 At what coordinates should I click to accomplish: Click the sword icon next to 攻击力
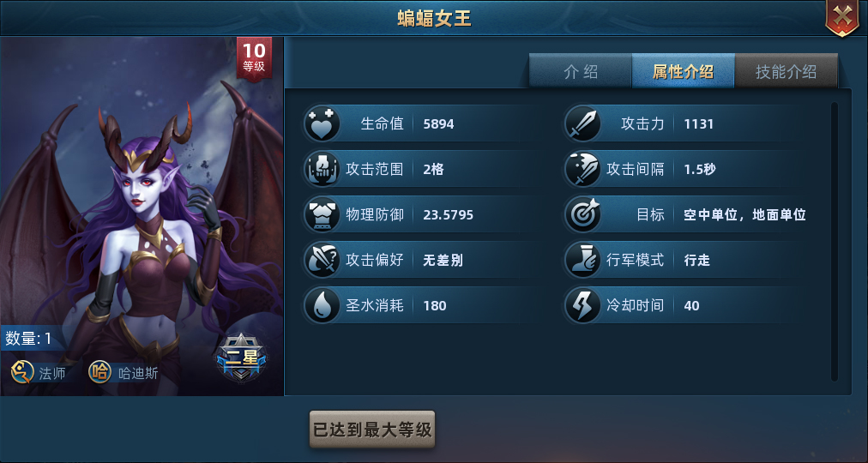[x=582, y=123]
